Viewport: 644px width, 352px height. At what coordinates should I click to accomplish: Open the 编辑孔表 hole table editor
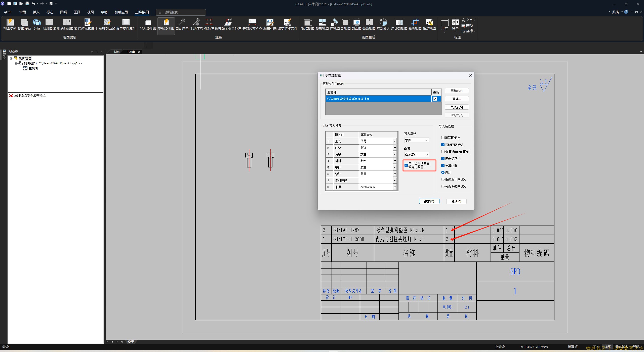point(270,24)
